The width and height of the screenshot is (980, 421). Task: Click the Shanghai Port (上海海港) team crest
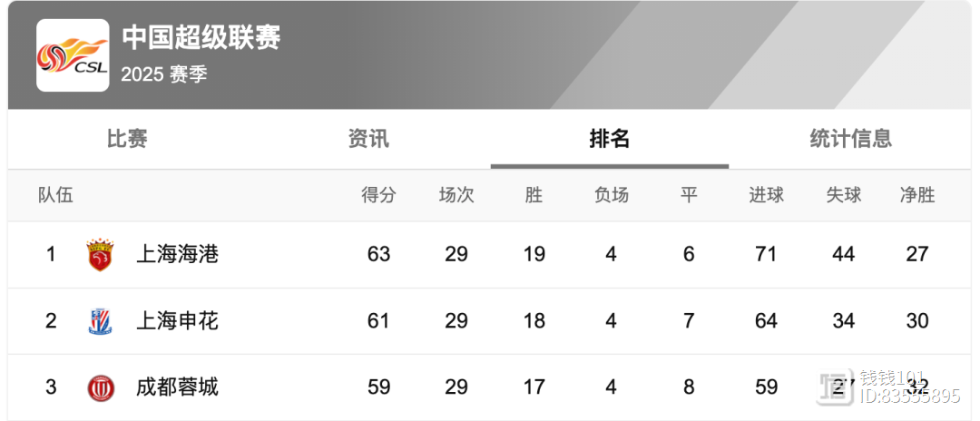click(100, 255)
